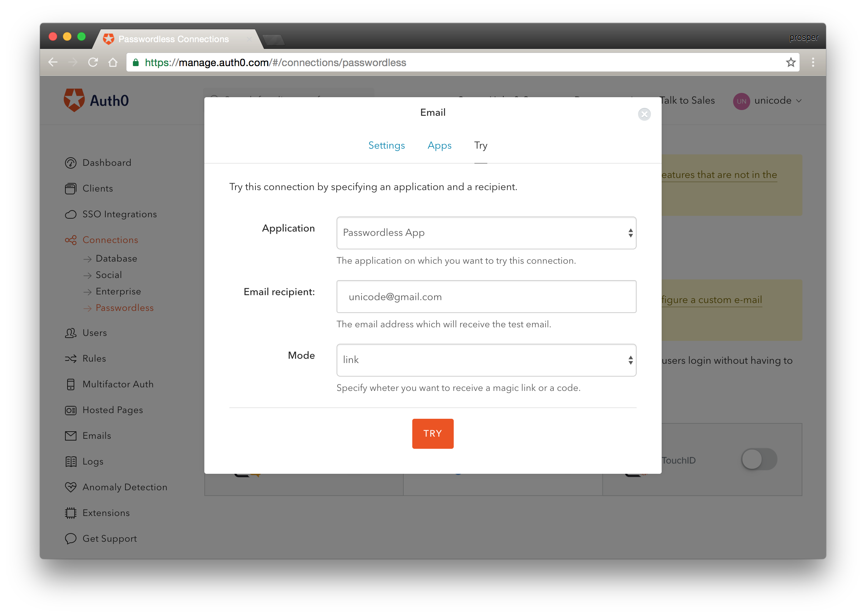Open the Get Support sidebar label
The width and height of the screenshot is (866, 616).
pos(110,538)
